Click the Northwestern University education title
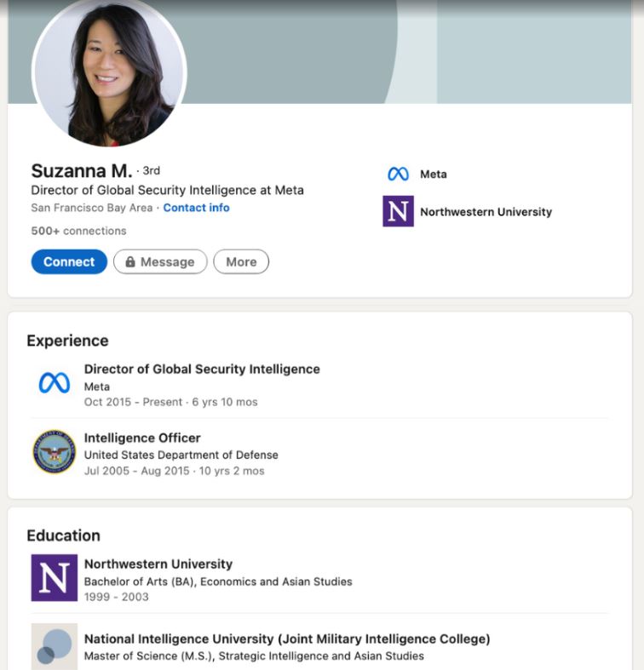The width and height of the screenshot is (644, 670). (158, 564)
